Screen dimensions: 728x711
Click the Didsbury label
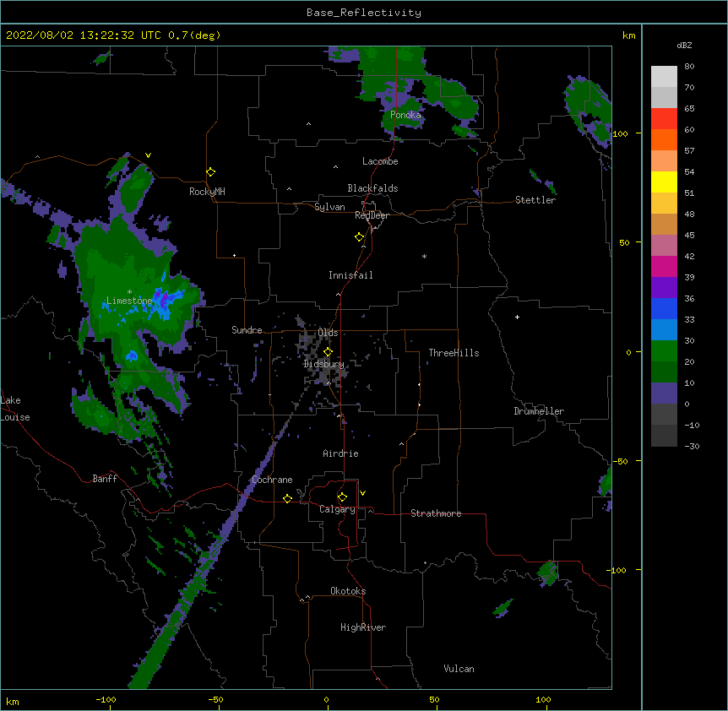pyautogui.click(x=324, y=364)
